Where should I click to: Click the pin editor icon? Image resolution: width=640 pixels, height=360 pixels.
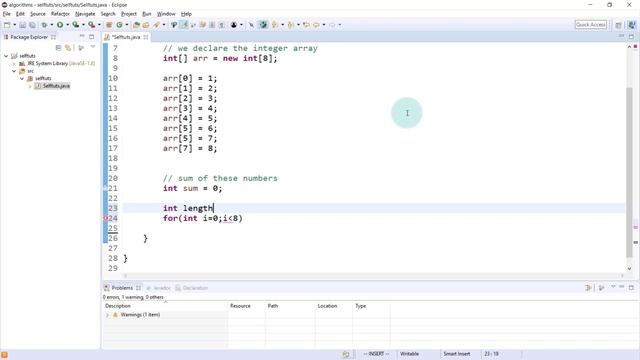click(251, 25)
